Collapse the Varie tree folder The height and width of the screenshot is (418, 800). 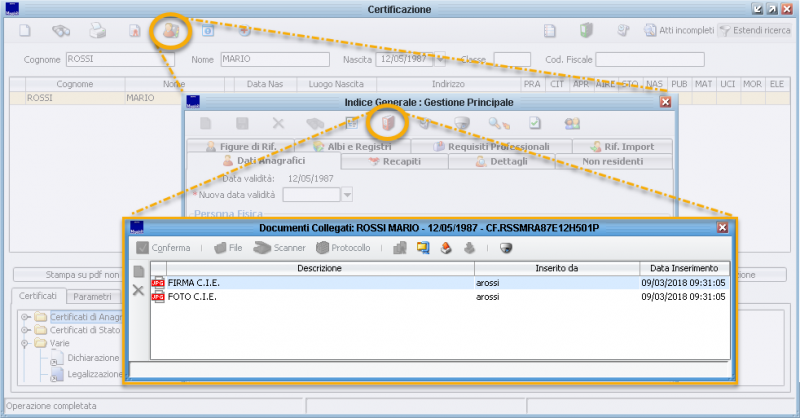24,343
